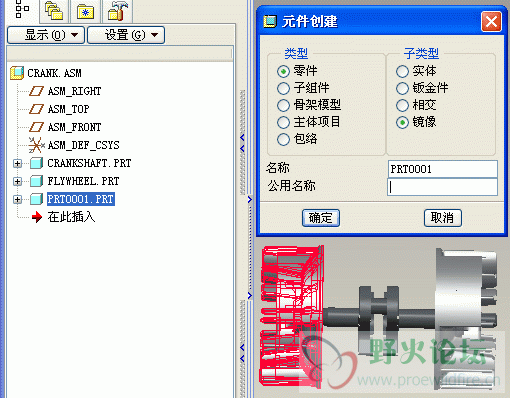
Task: Click ASM_TOP datum plane icon
Action: tap(36, 109)
